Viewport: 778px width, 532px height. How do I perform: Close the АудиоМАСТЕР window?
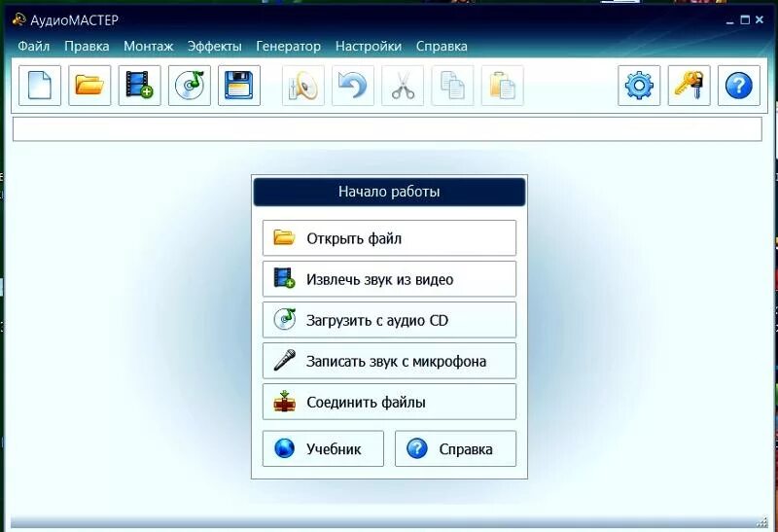tap(760, 19)
